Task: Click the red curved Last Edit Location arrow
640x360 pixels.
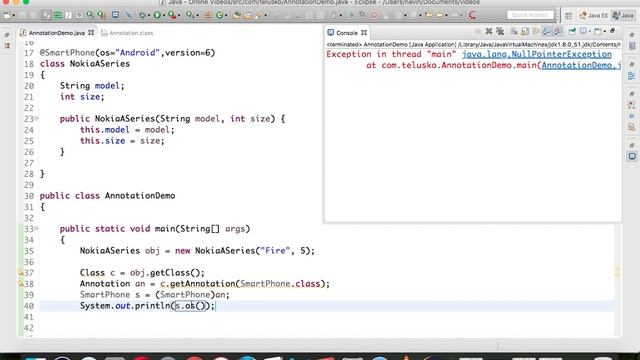Action: coord(472,15)
